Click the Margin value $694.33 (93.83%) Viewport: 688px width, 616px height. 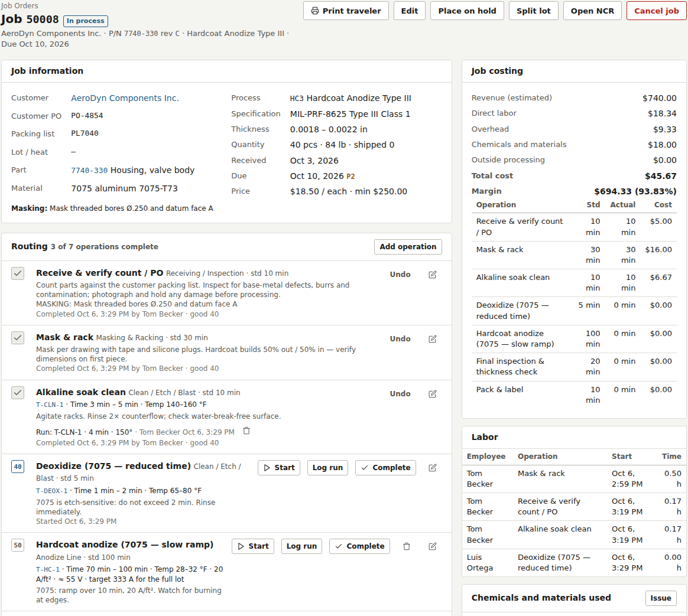[635, 191]
